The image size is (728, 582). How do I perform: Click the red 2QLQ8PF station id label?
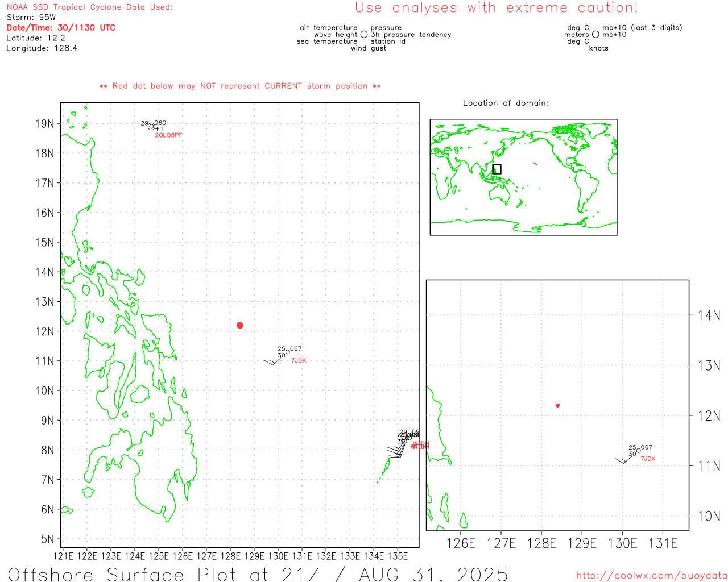pyautogui.click(x=169, y=135)
